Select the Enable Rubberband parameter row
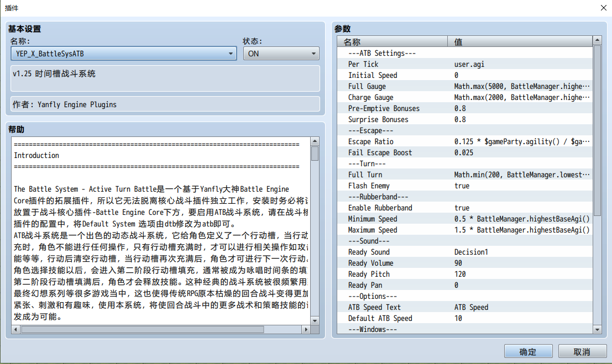 pos(465,208)
